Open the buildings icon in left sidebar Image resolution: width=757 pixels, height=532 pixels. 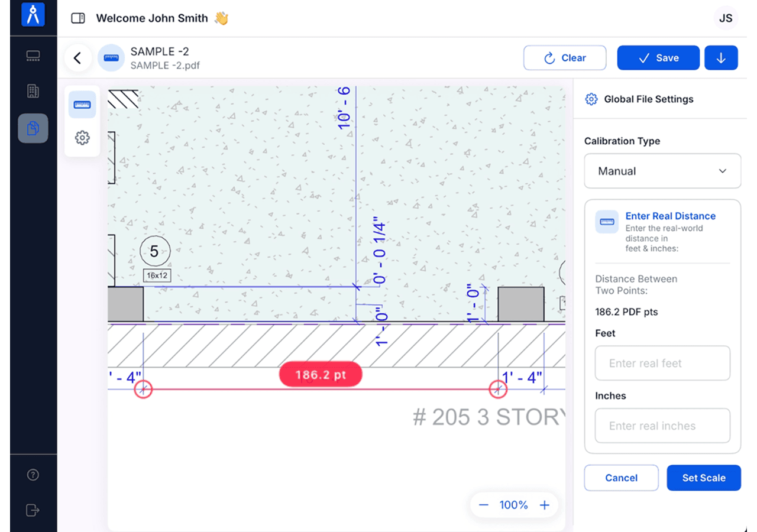[x=33, y=91]
